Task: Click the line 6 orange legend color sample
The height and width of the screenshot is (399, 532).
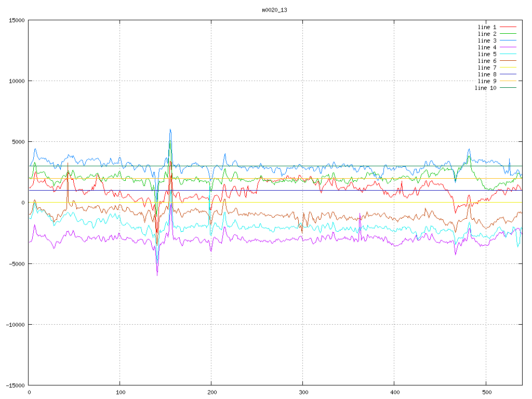Action: pos(508,61)
